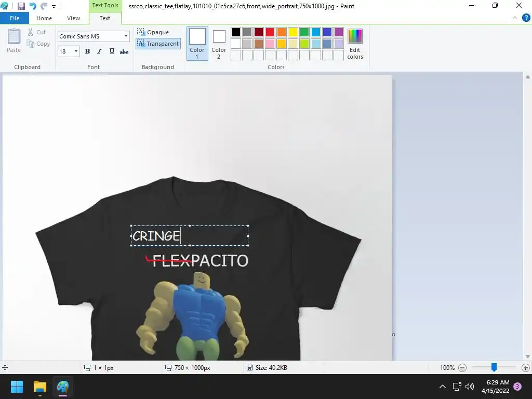
Task: Pick the dark red color swatch
Action: [259, 32]
